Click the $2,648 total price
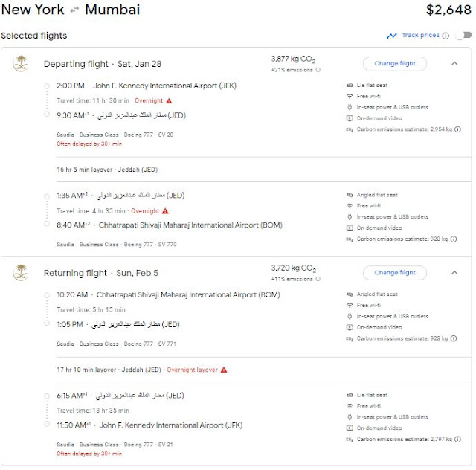The image size is (476, 470). [448, 10]
